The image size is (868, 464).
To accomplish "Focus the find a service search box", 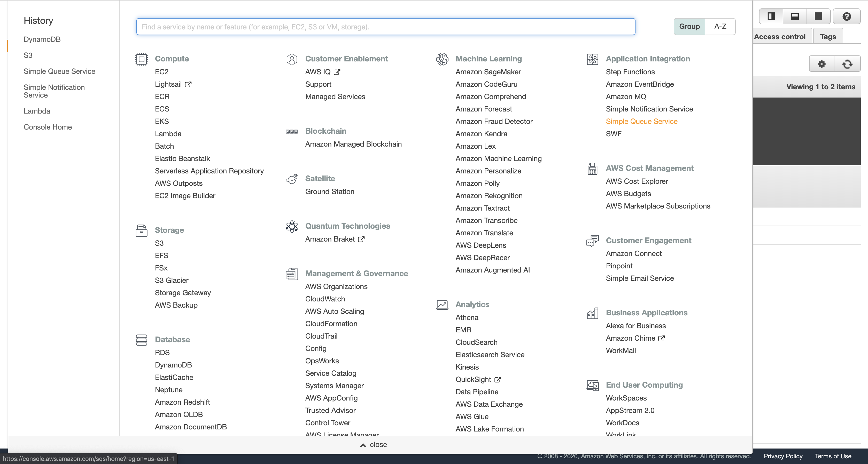I will point(385,27).
